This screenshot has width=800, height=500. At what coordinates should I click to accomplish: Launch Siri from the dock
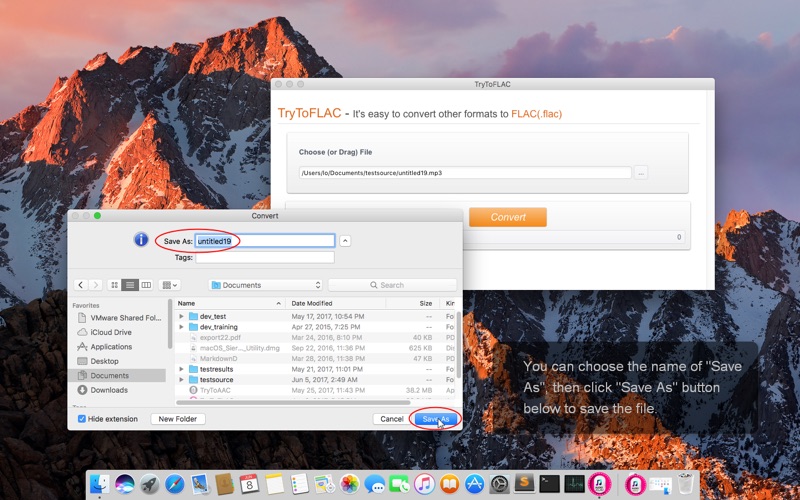124,483
